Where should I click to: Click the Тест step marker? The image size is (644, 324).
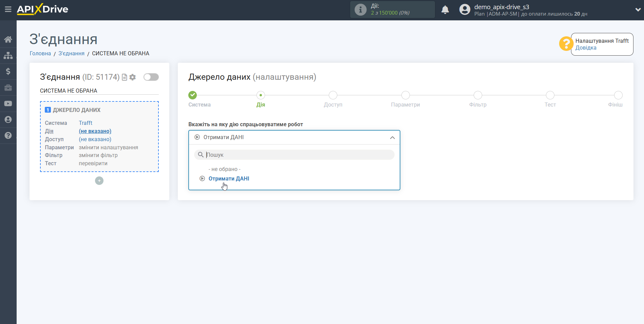pos(550,95)
